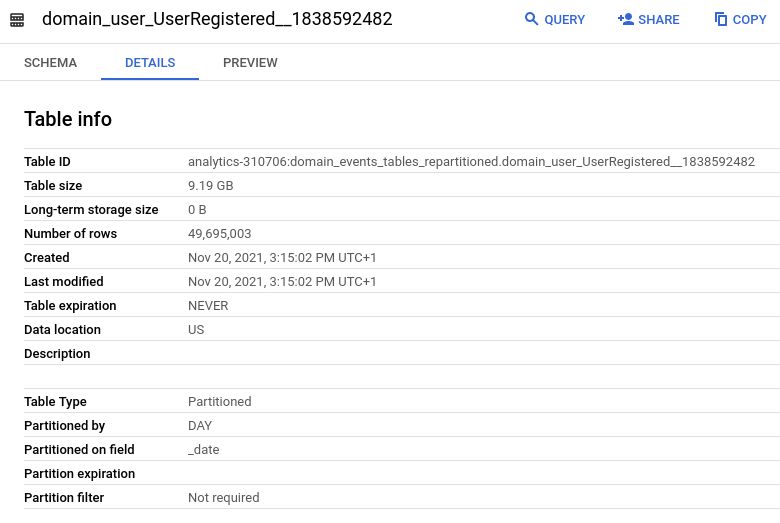780x523 pixels.
Task: Click the table title domain_user_UserRegistered__1838592482
Action: click(x=217, y=19)
